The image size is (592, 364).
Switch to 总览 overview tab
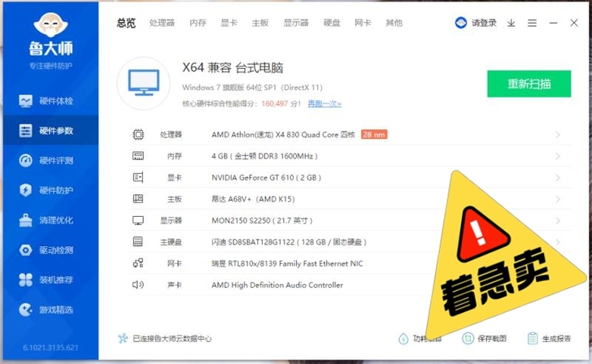(x=126, y=23)
